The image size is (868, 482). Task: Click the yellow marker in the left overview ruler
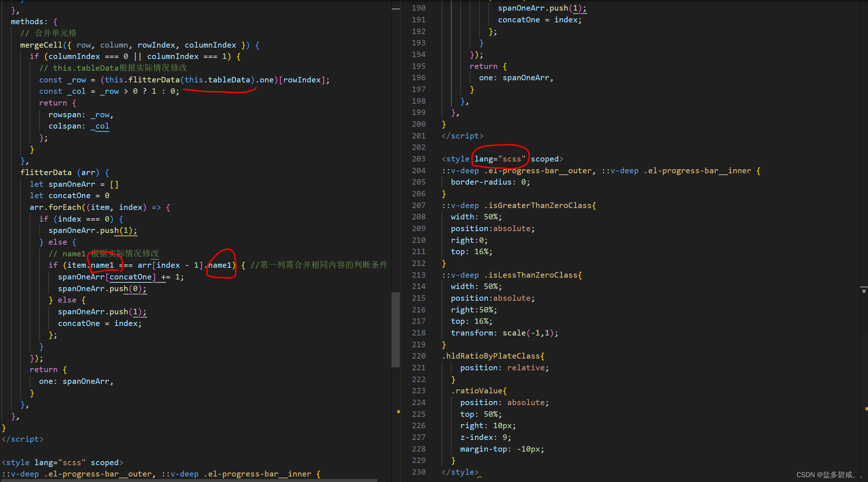(x=398, y=412)
